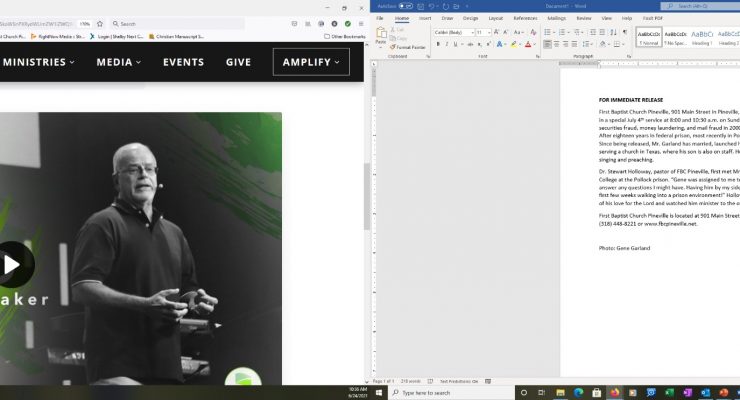The height and width of the screenshot is (400, 740).
Task: Open the Layout ribbon tab
Action: [x=495, y=18]
